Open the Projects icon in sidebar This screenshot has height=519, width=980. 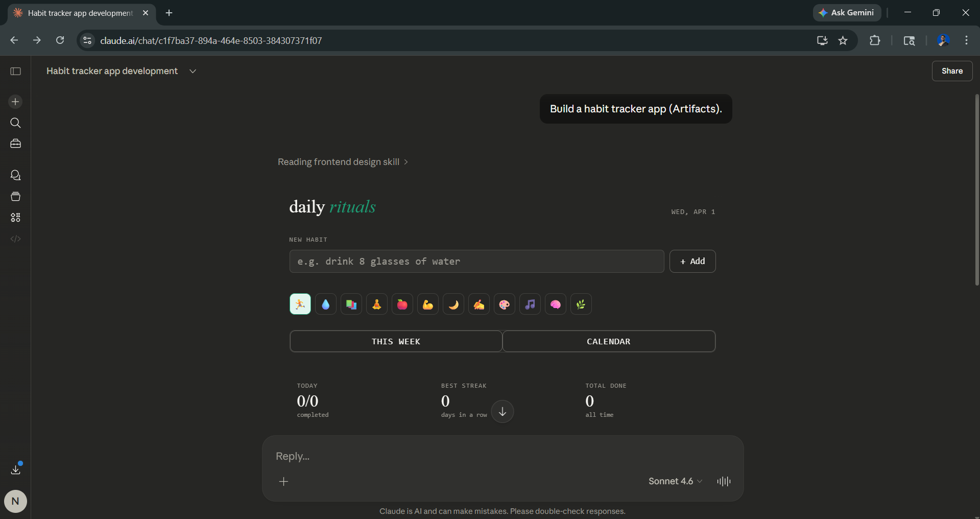15,197
